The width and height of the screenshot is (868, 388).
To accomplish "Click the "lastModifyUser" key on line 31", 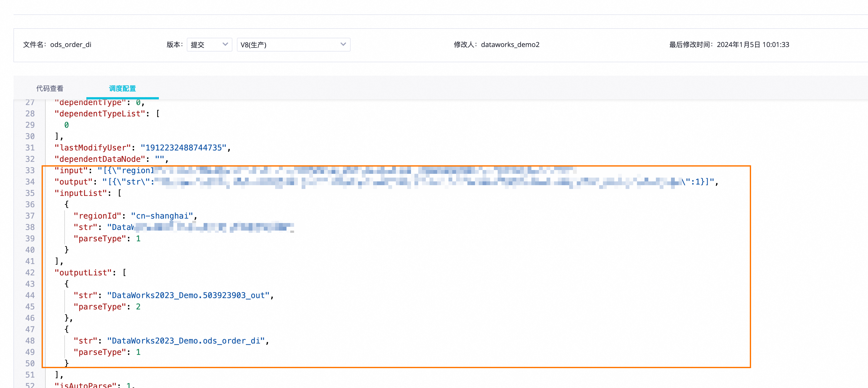I will (93, 148).
